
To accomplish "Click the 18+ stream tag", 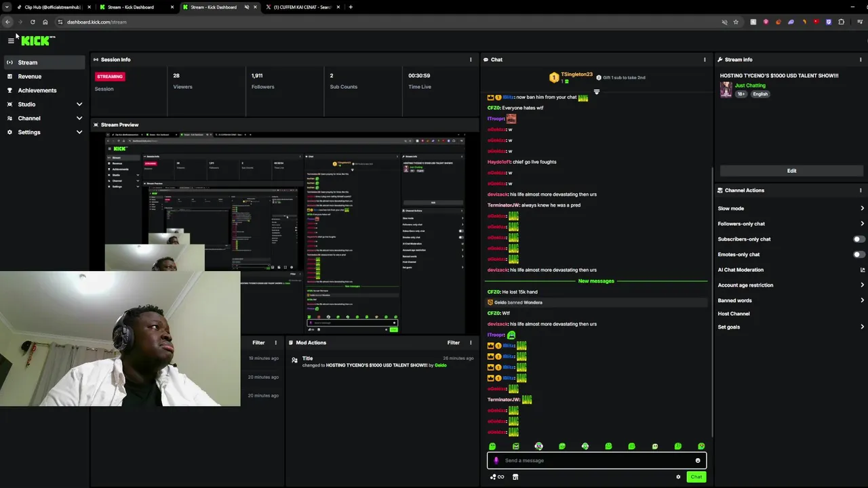I will pyautogui.click(x=741, y=94).
